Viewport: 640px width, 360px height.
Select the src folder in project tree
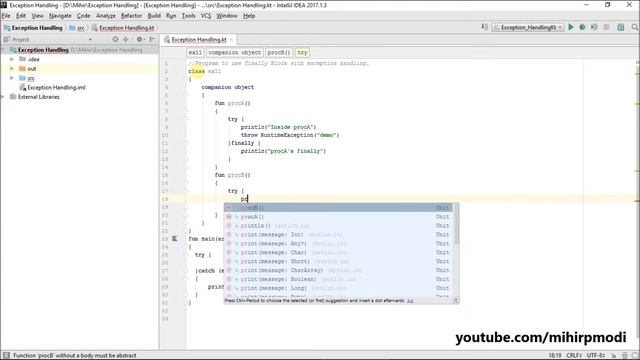point(31,78)
